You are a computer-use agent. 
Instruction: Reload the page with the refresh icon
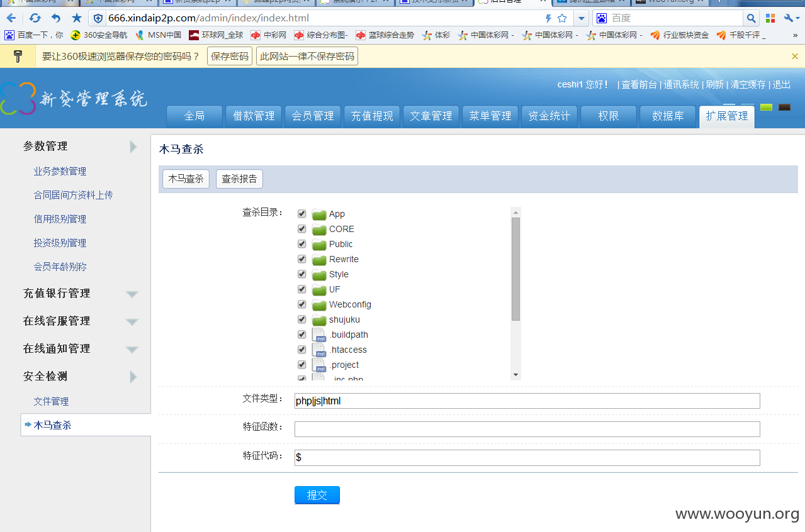click(35, 18)
